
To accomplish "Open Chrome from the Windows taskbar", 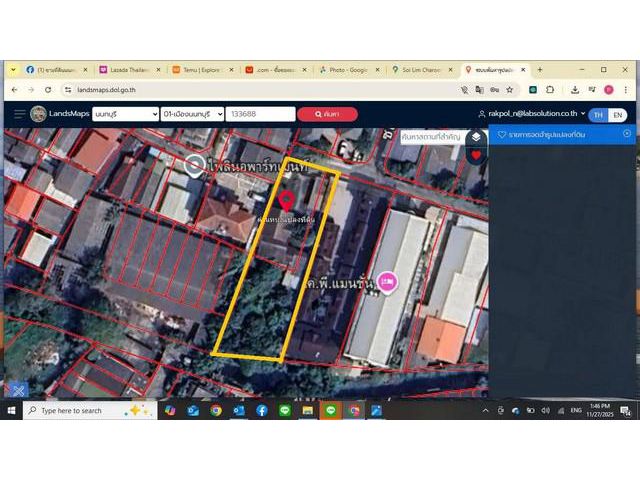I will point(215,410).
